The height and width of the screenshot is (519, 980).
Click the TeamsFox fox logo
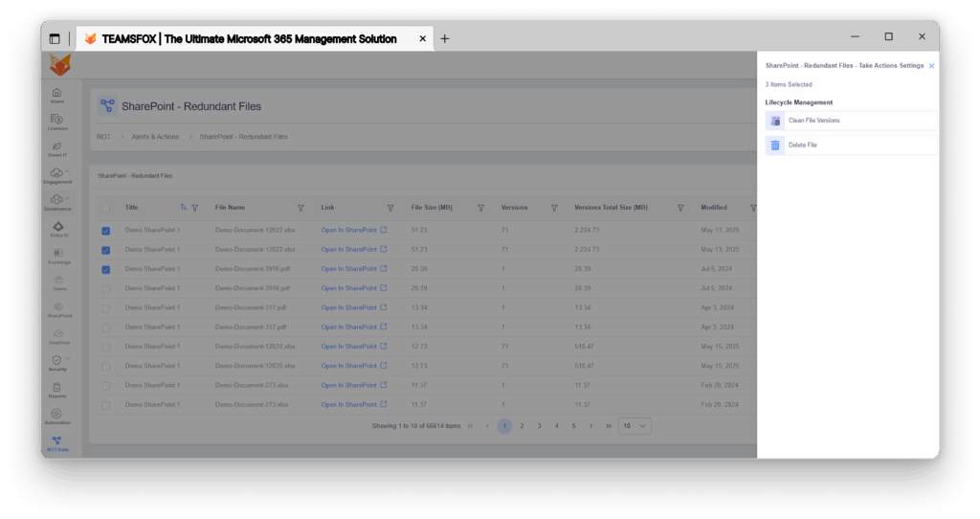click(x=60, y=65)
